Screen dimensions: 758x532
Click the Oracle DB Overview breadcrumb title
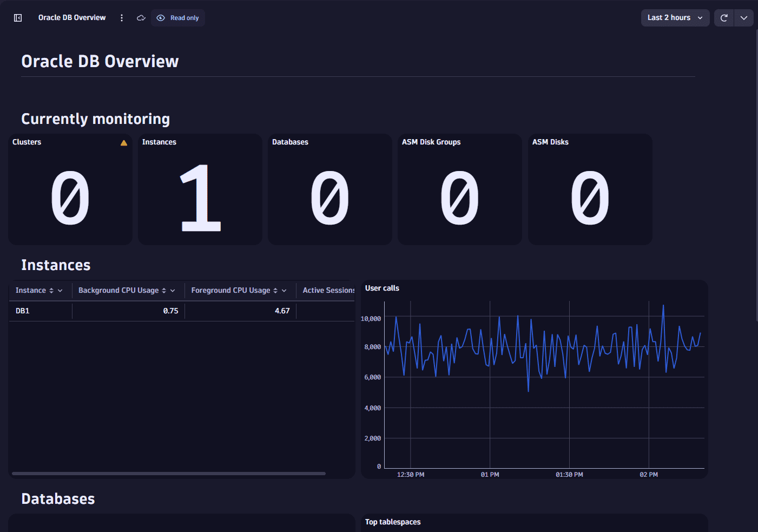pos(72,18)
